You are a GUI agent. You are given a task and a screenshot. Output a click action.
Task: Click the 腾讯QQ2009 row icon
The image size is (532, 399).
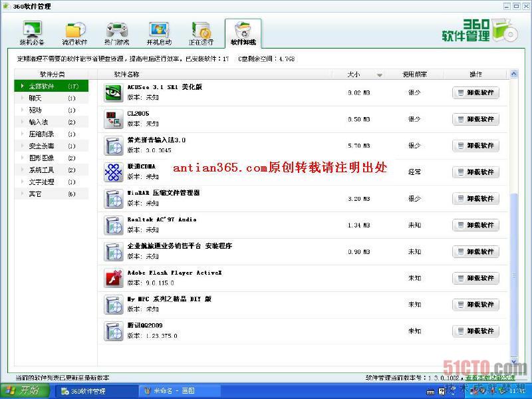(114, 331)
